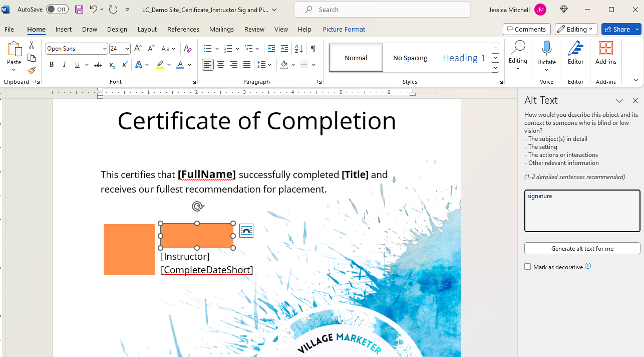
Task: Decrease paragraph indent
Action: pos(271,49)
